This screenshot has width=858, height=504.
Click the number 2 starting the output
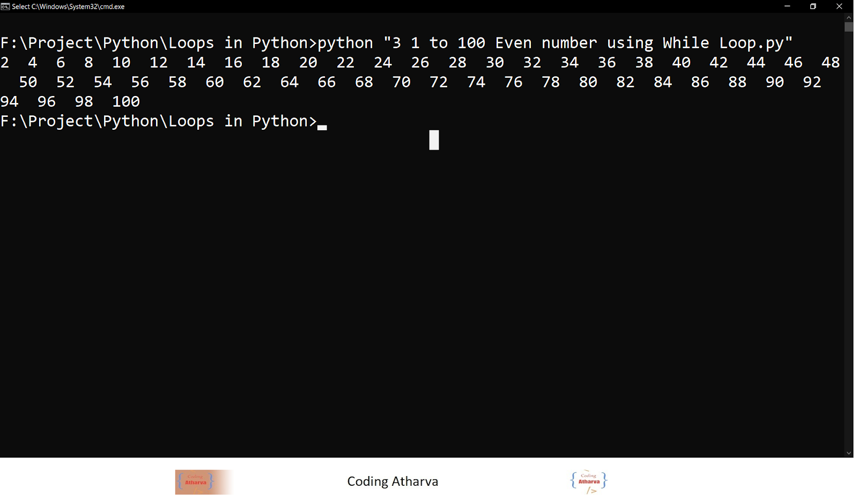pyautogui.click(x=4, y=62)
